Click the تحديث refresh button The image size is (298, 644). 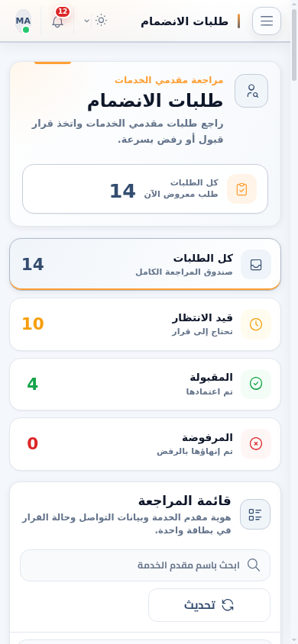(209, 605)
